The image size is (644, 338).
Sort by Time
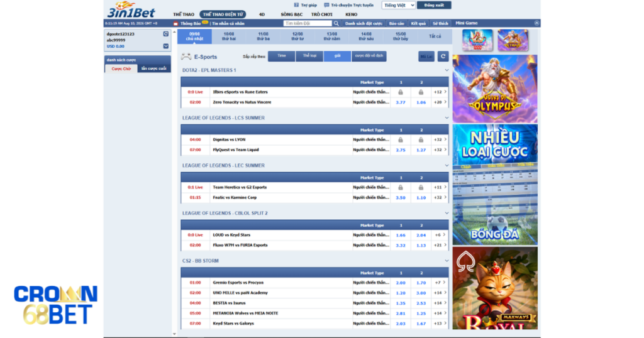click(x=281, y=56)
